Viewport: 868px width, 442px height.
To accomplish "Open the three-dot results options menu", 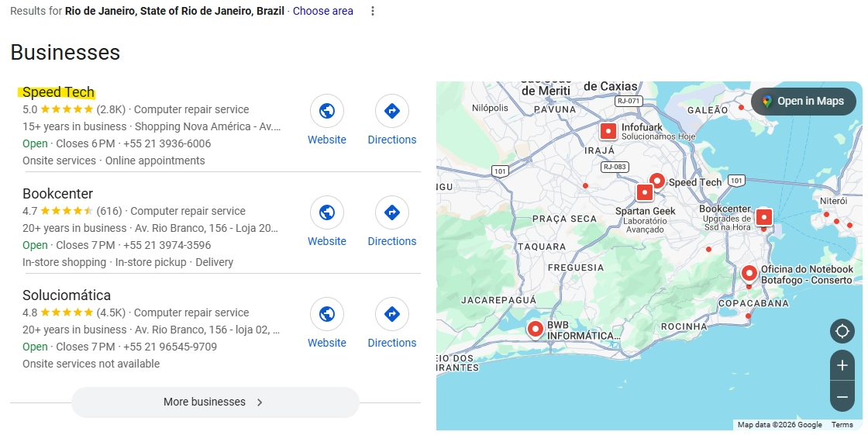I will coord(373,11).
